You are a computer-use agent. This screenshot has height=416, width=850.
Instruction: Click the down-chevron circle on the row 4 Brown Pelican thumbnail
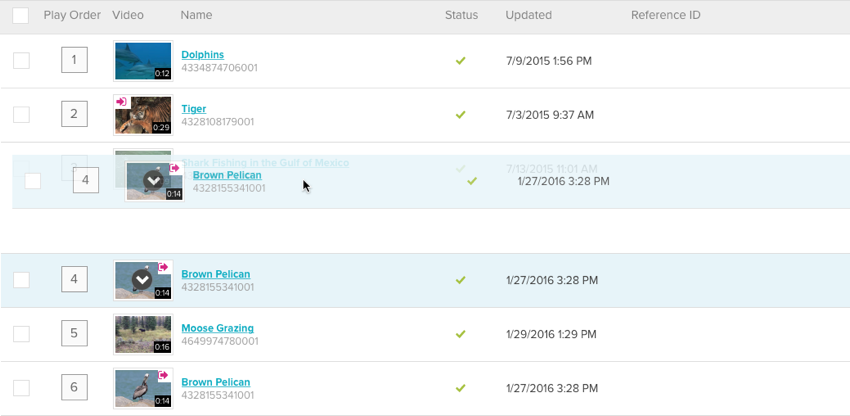[142, 280]
